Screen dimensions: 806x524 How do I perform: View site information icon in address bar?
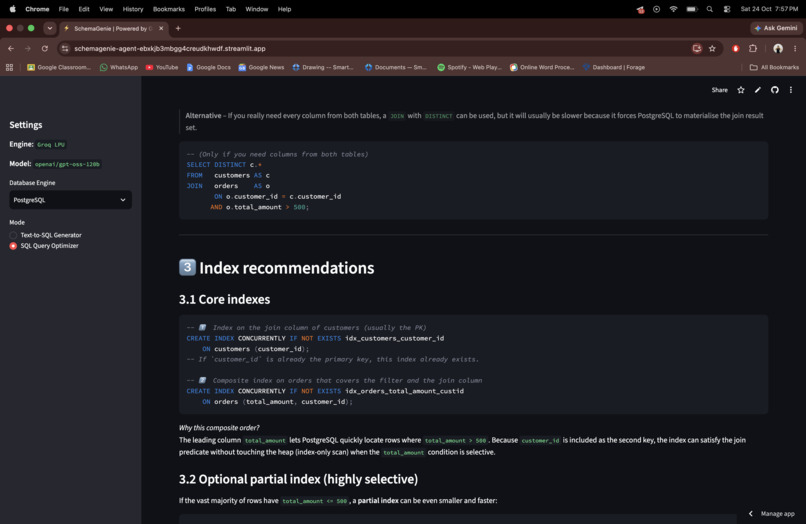65,48
